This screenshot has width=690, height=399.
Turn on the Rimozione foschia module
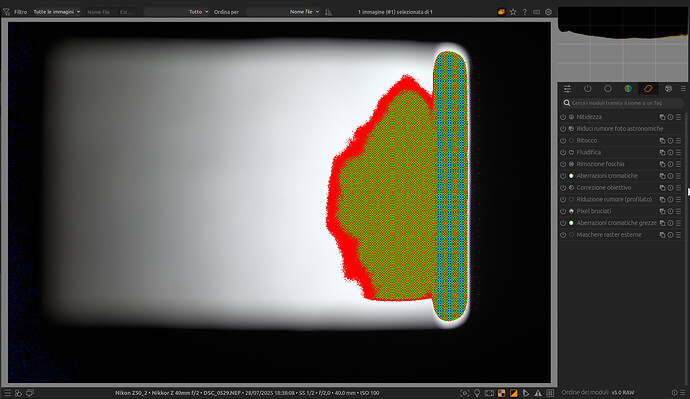click(563, 164)
